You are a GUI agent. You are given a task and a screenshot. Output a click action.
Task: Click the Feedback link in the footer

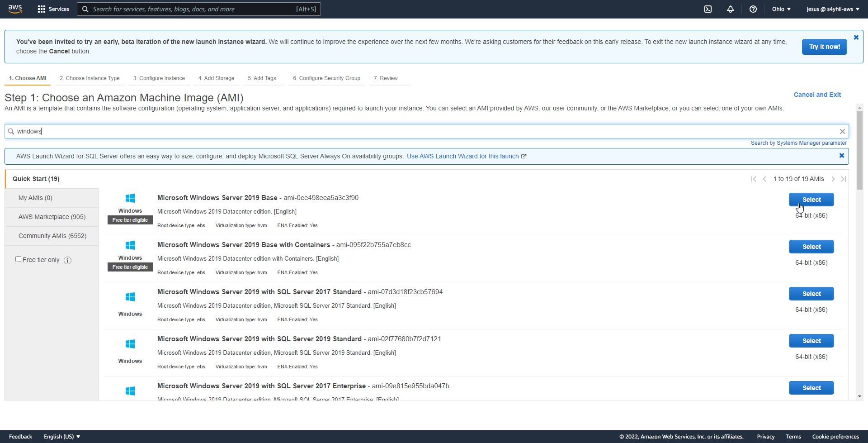click(x=20, y=437)
